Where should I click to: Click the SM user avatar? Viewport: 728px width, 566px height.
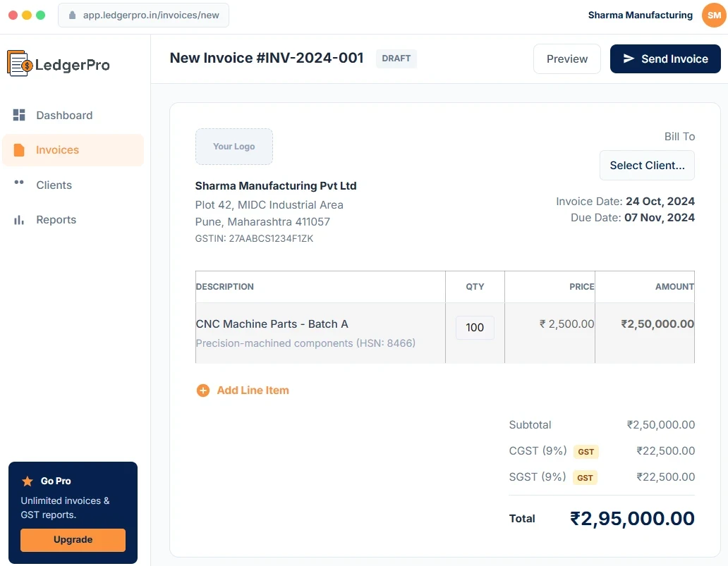714,15
